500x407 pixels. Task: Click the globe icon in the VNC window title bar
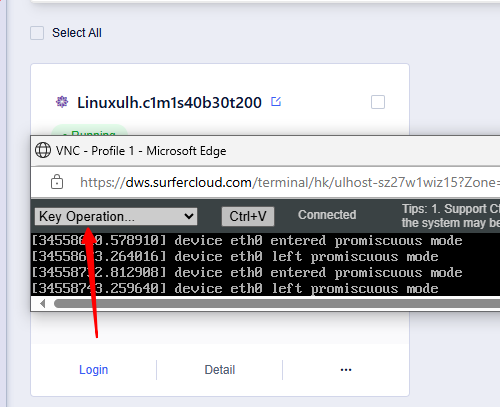43,150
